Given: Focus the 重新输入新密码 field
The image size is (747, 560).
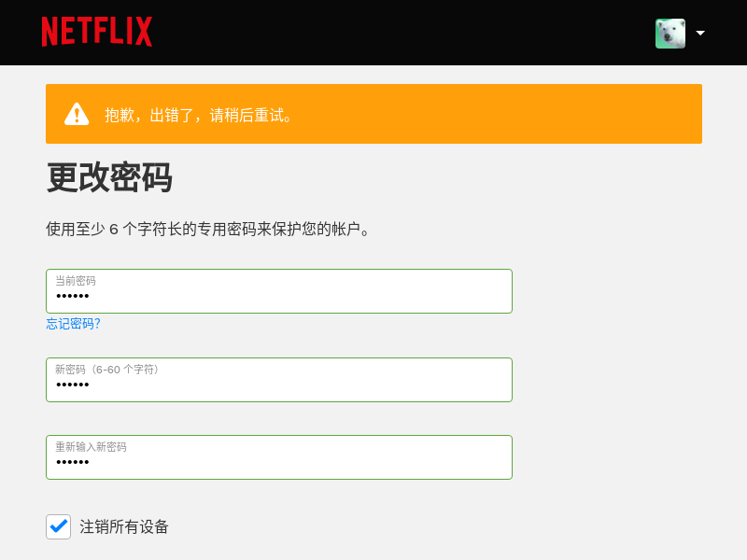Looking at the screenshot, I should [x=279, y=457].
